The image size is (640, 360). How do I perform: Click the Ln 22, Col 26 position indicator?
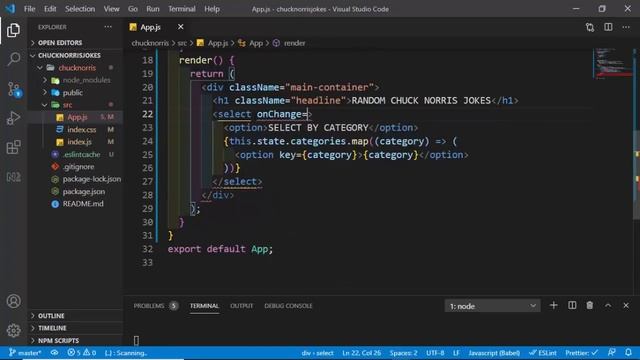(x=362, y=353)
